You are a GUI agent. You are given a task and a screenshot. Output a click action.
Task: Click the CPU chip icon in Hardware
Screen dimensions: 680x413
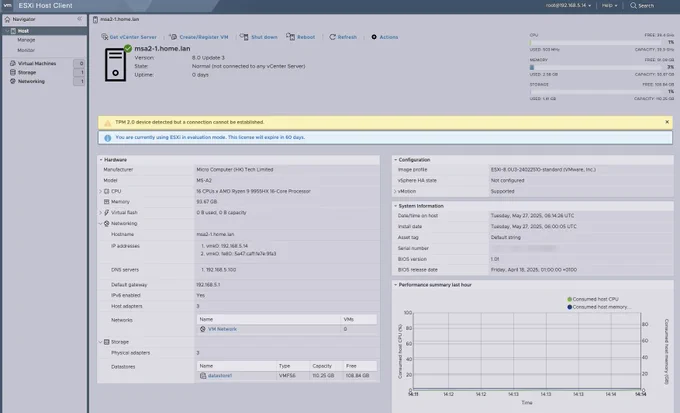coord(106,191)
